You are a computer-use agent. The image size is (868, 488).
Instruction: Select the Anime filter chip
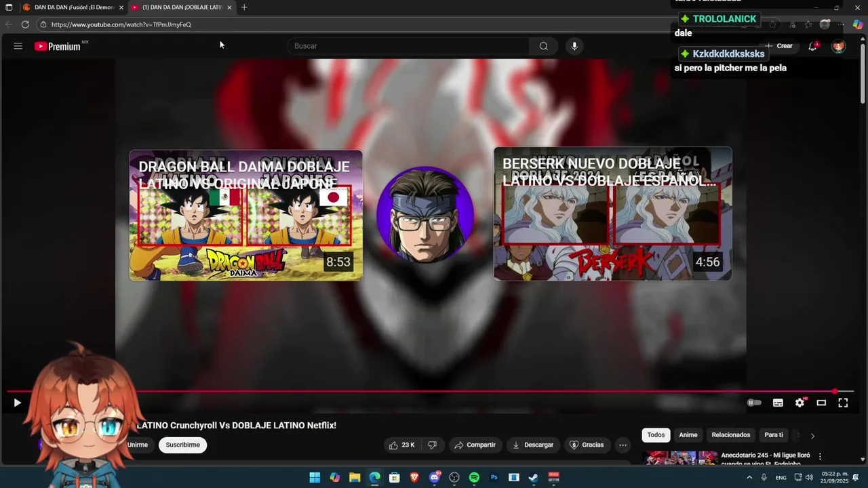coord(688,435)
